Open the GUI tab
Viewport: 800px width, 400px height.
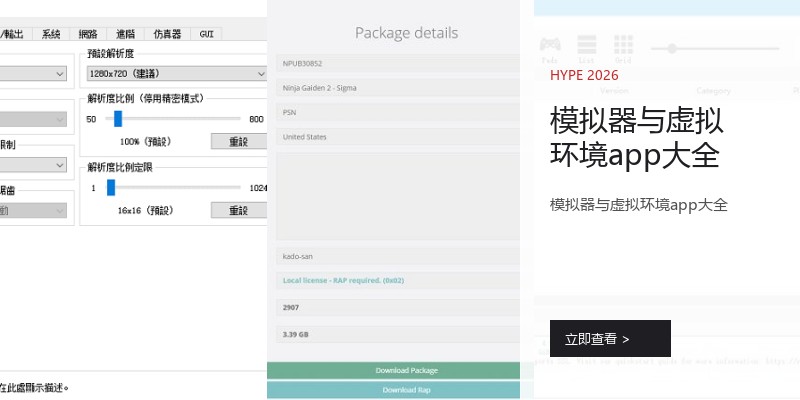coord(206,34)
